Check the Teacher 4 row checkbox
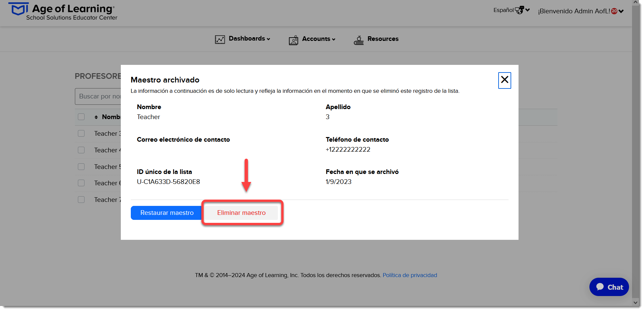The width and height of the screenshot is (644, 311). [81, 150]
